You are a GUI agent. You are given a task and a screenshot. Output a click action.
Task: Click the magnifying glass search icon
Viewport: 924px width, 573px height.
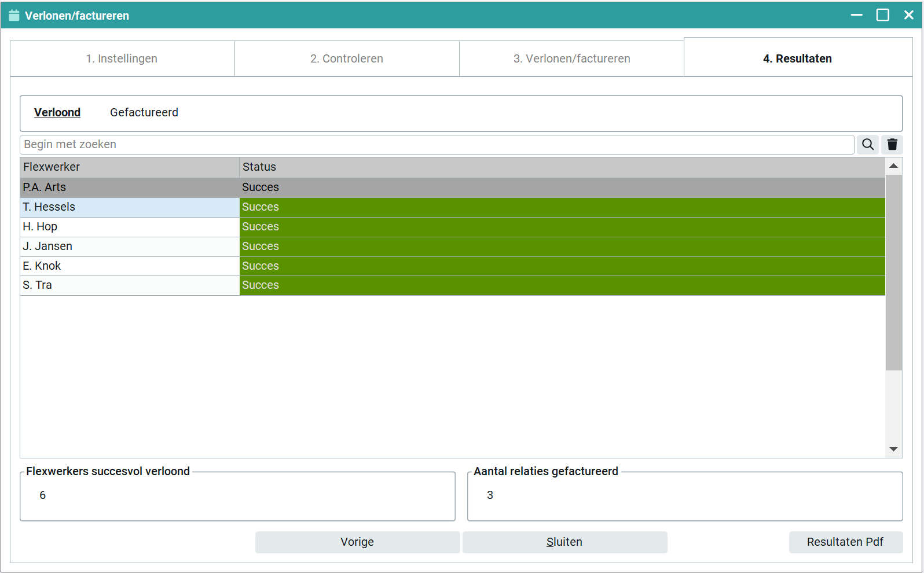867,145
